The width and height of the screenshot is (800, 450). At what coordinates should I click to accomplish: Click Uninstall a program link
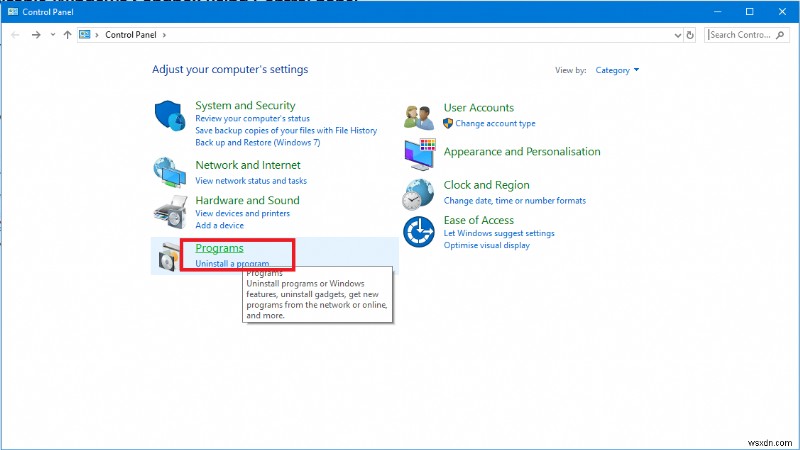coord(232,263)
